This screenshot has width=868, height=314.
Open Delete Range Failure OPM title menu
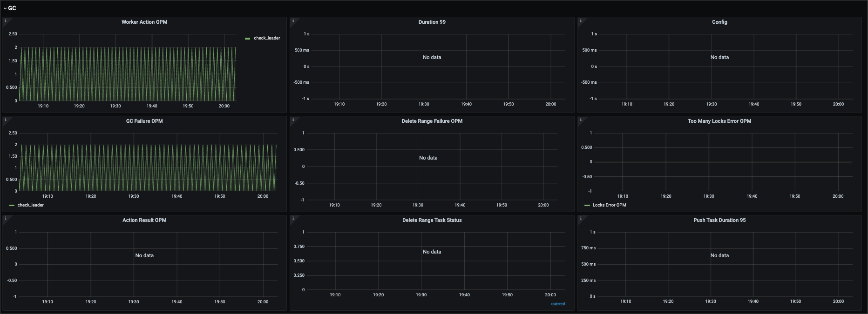(x=432, y=121)
